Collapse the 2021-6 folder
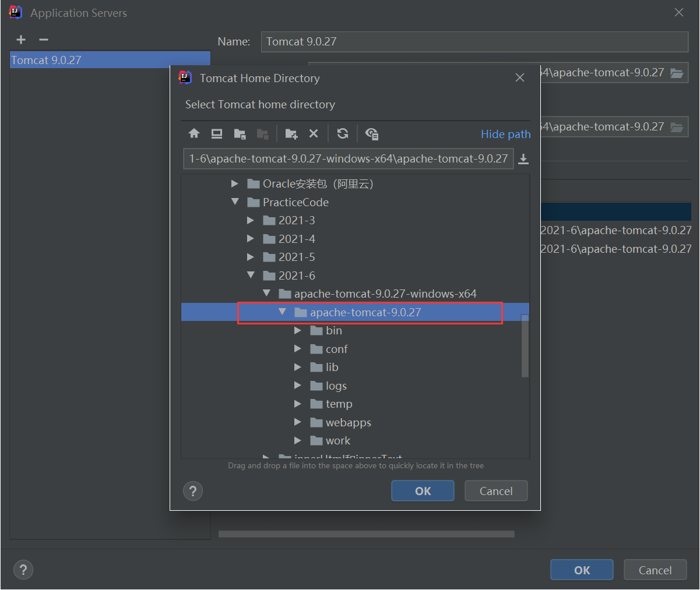 click(x=251, y=275)
